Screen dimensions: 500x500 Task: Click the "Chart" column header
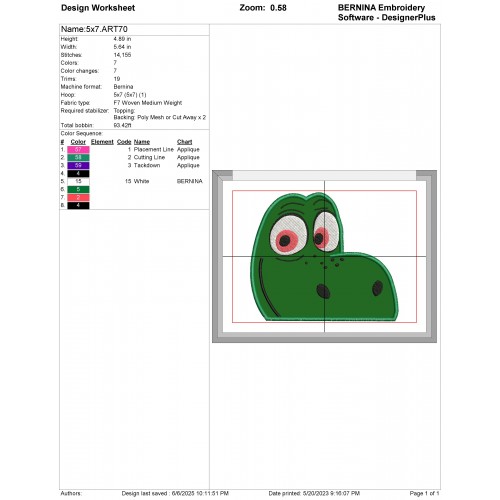click(x=185, y=142)
